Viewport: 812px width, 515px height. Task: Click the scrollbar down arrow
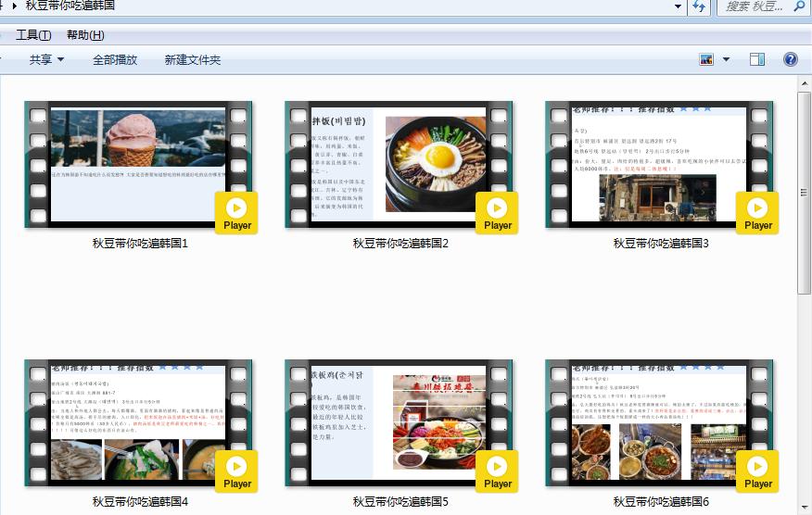(805, 508)
